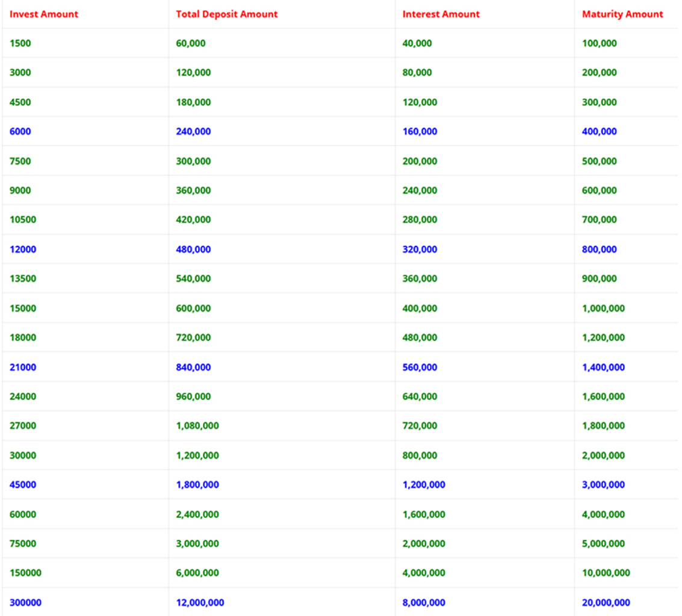Click total deposit 720,000 in the 18000 row
682x616 pixels.
pyautogui.click(x=193, y=337)
